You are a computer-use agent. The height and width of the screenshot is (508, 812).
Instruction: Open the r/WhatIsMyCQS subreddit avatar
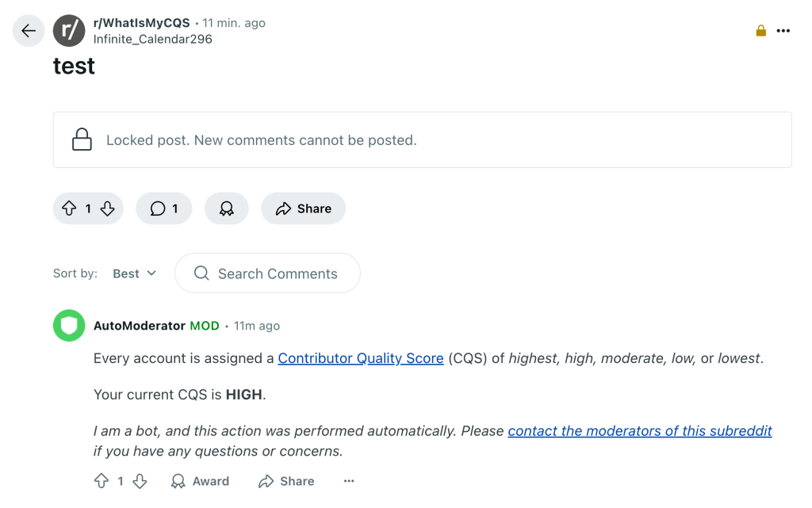point(69,31)
